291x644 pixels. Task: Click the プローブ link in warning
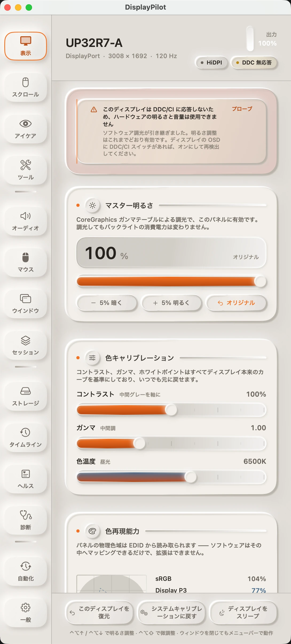point(242,109)
